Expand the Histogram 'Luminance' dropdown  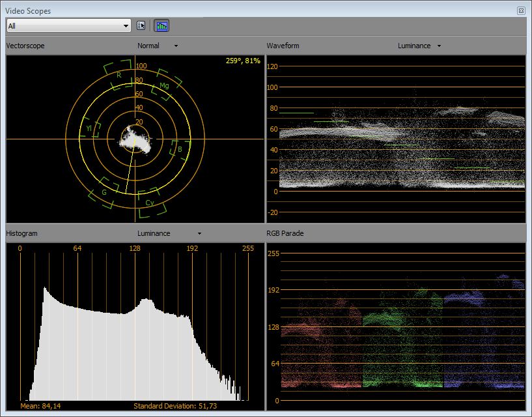pos(169,233)
